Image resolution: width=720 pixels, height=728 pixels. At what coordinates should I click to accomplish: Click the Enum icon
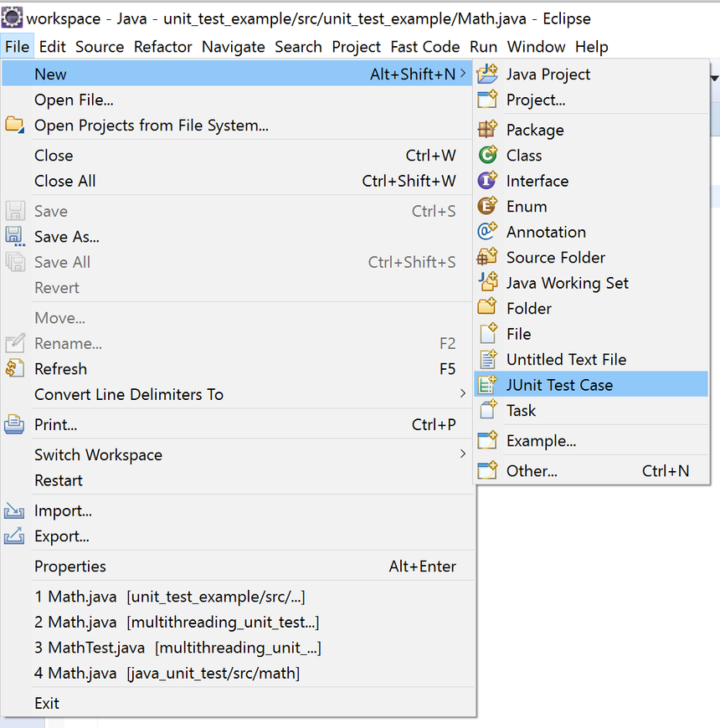tap(487, 206)
